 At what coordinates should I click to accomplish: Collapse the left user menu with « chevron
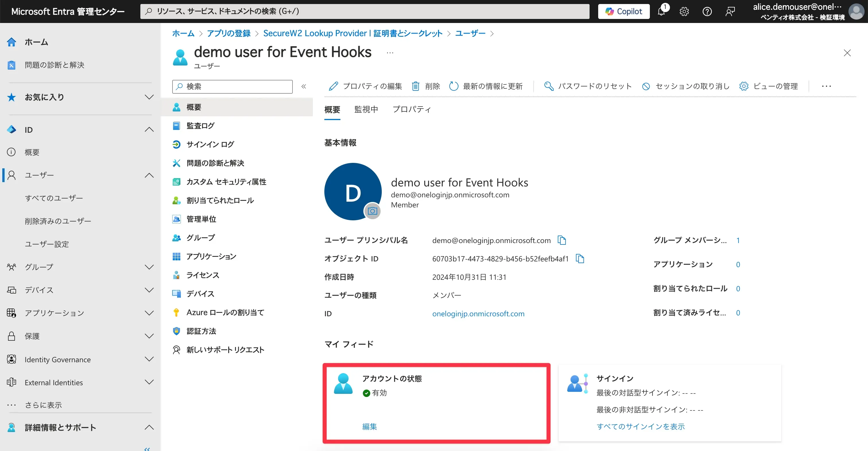pyautogui.click(x=304, y=86)
